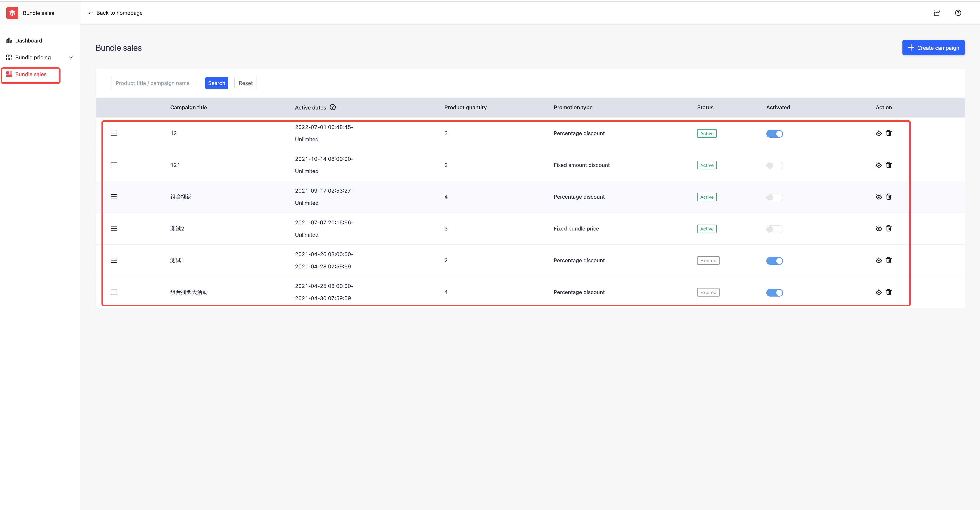This screenshot has width=980, height=510.
Task: Toggle Activated switch for campaign 12
Action: click(775, 133)
